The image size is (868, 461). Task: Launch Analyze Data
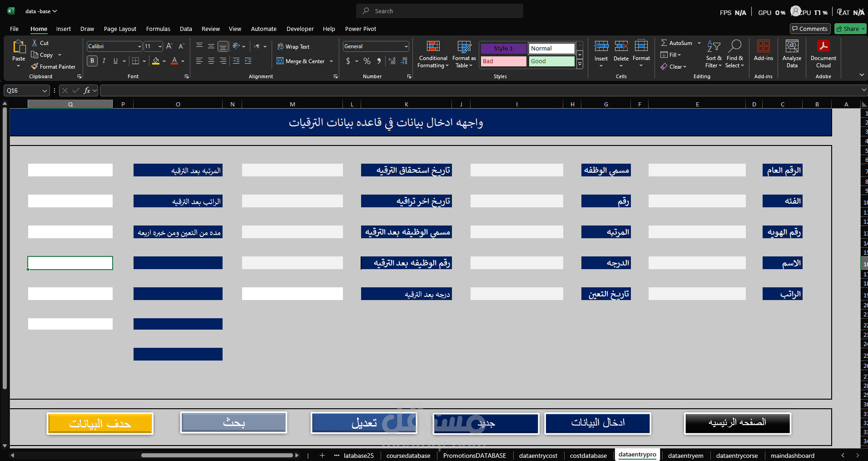pos(792,54)
